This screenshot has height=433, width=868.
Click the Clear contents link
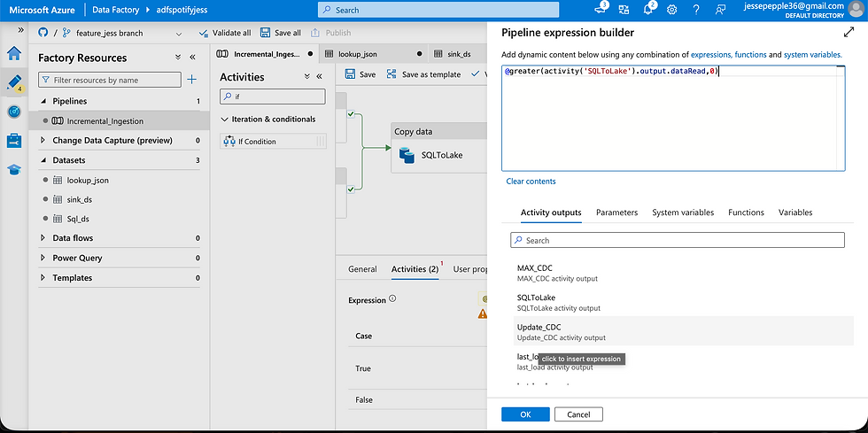(531, 182)
